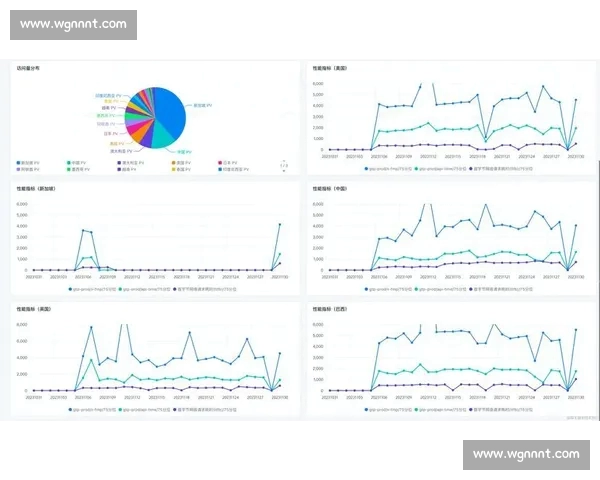This screenshot has width=600, height=480.
Task: Click 性能指标（美国）top-right panel title
Action: (x=333, y=69)
